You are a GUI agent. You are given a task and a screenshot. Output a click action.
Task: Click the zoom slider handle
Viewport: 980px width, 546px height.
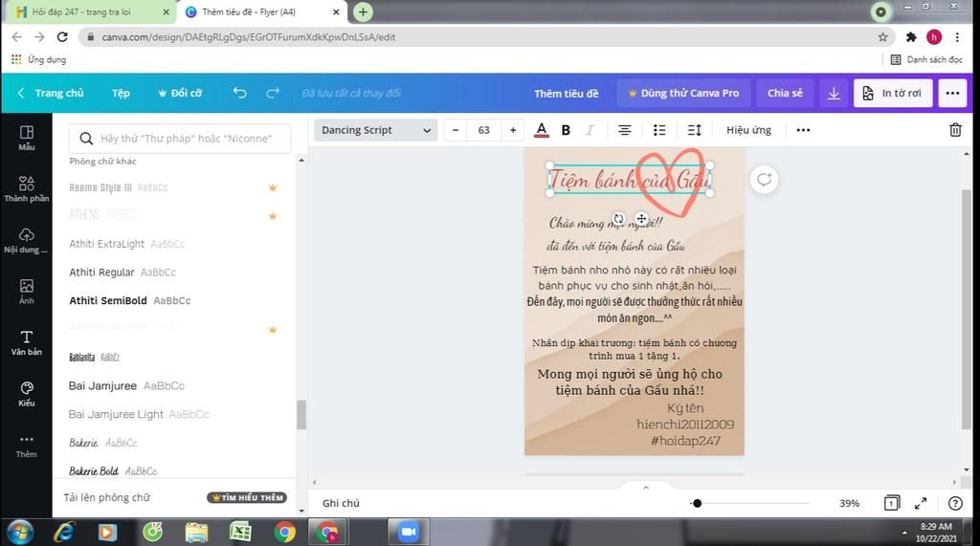697,503
